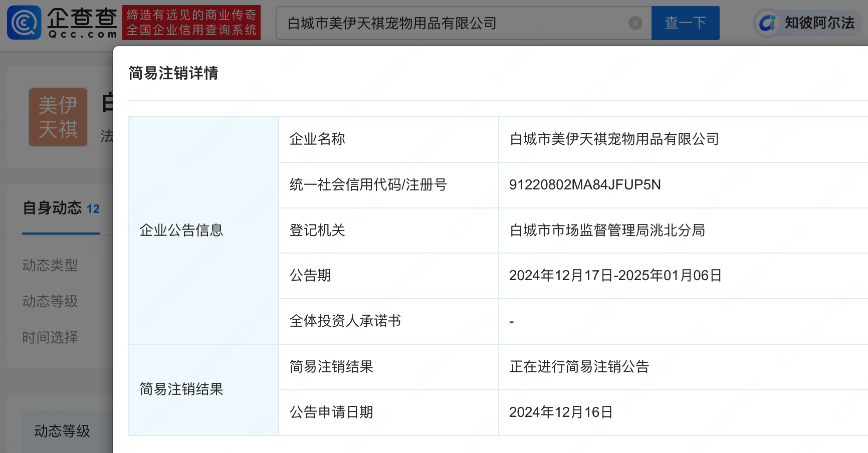This screenshot has width=868, height=453.
Task: Click the 公告申请日期 label cell
Action: pyautogui.click(x=388, y=412)
